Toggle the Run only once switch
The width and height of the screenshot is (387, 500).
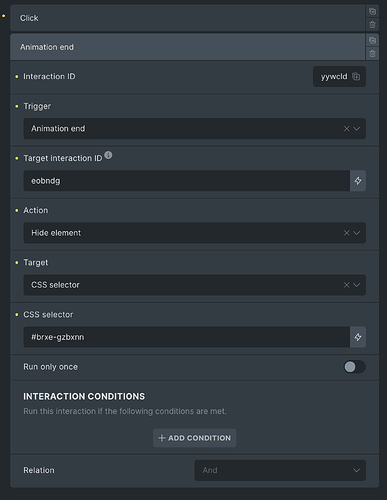[354, 367]
